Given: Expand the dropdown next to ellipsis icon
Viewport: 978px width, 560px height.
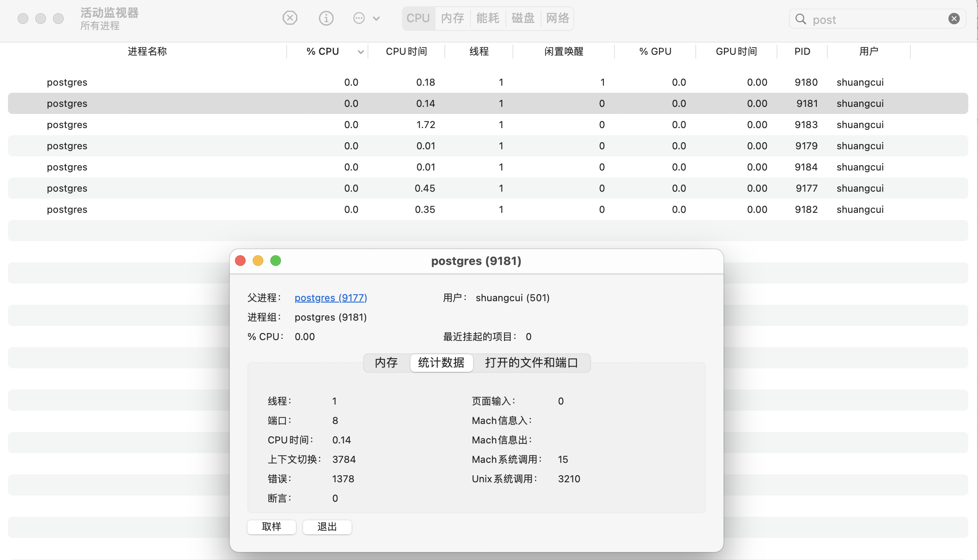Looking at the screenshot, I should pos(376,19).
